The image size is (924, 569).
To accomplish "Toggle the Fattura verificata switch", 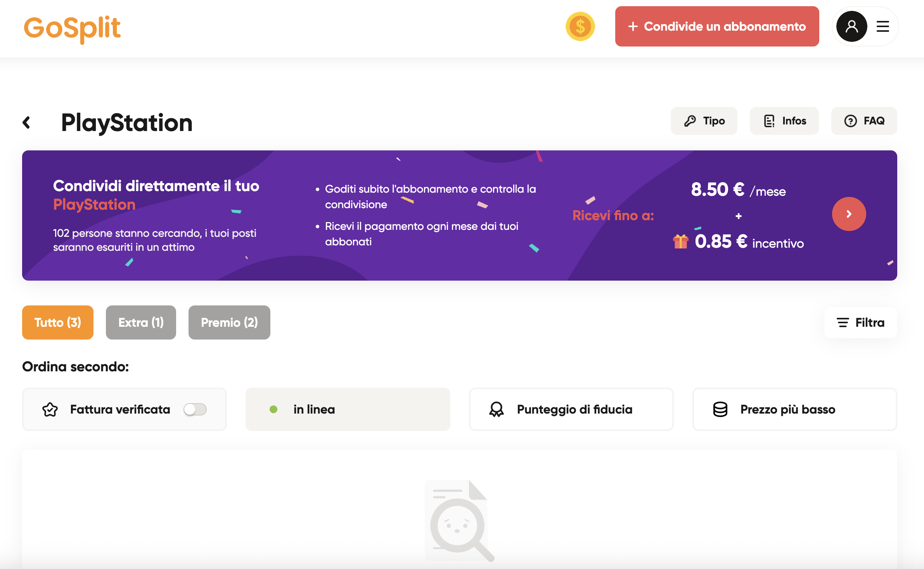I will 195,409.
